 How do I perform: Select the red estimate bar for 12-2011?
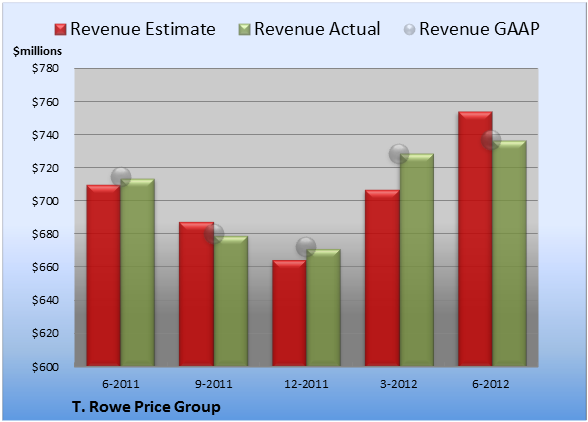[x=289, y=313]
